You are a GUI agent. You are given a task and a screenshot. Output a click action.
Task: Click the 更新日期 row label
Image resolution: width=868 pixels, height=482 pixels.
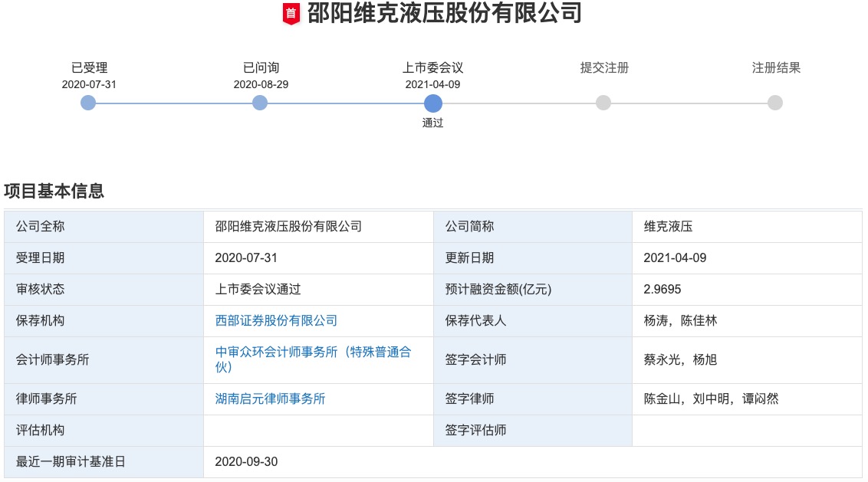[469, 258]
